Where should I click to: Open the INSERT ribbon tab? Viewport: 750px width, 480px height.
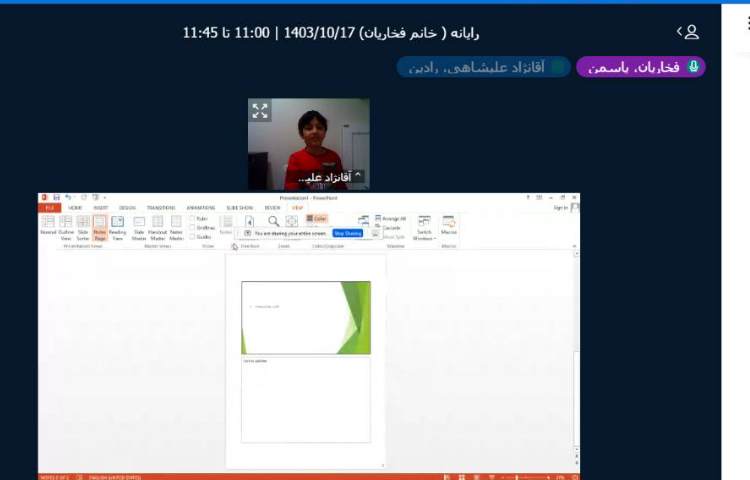(100, 208)
